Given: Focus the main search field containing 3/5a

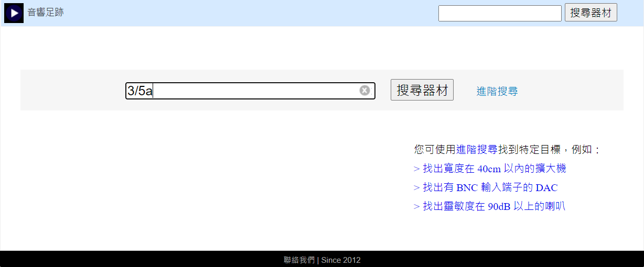Looking at the screenshot, I should tap(250, 91).
